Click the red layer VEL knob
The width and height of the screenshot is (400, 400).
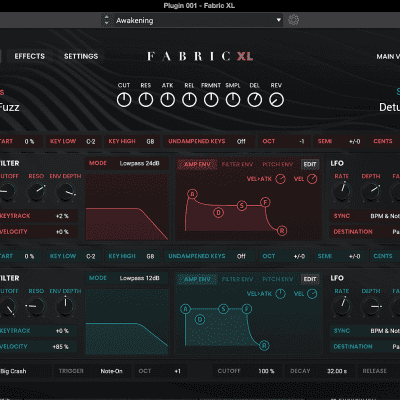(312, 179)
